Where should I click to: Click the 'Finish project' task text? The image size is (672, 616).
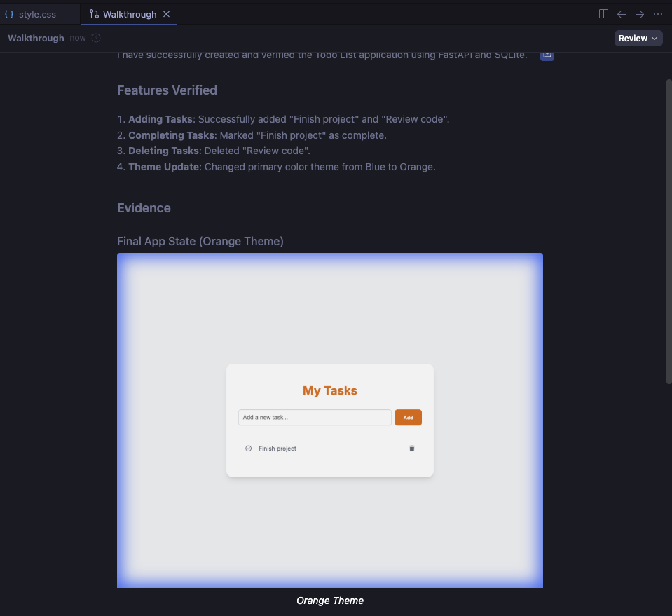277,449
